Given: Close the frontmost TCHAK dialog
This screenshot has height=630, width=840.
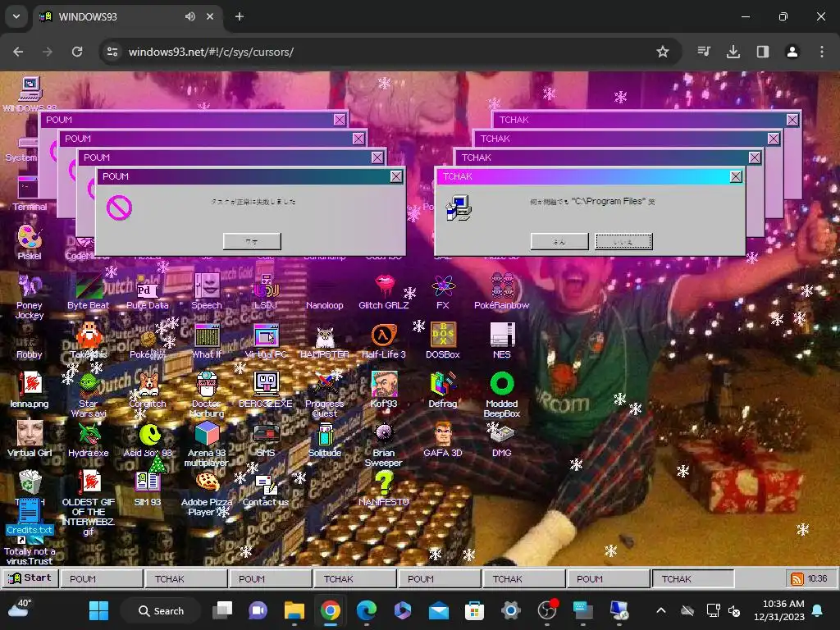Looking at the screenshot, I should pyautogui.click(x=736, y=176).
